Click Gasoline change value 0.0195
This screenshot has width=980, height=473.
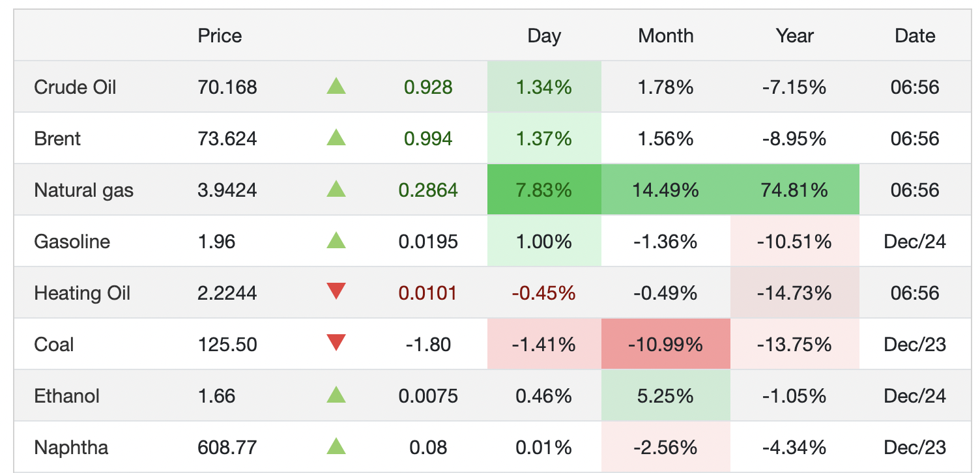[428, 242]
